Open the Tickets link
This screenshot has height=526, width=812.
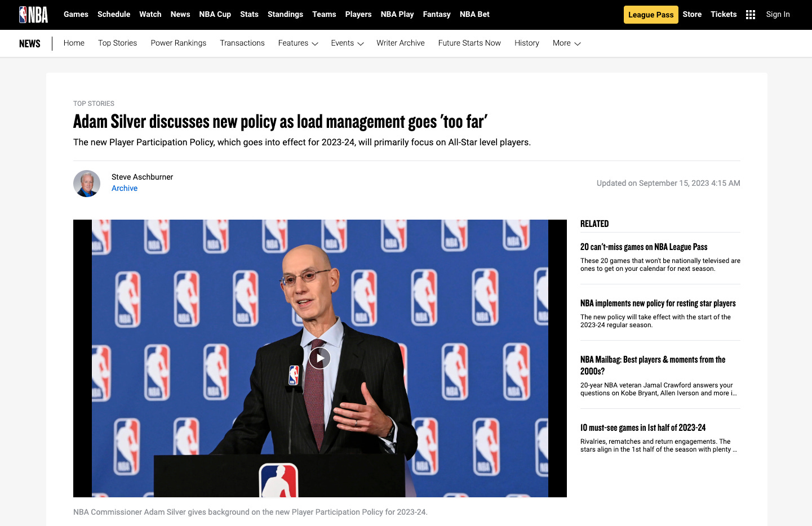tap(724, 15)
